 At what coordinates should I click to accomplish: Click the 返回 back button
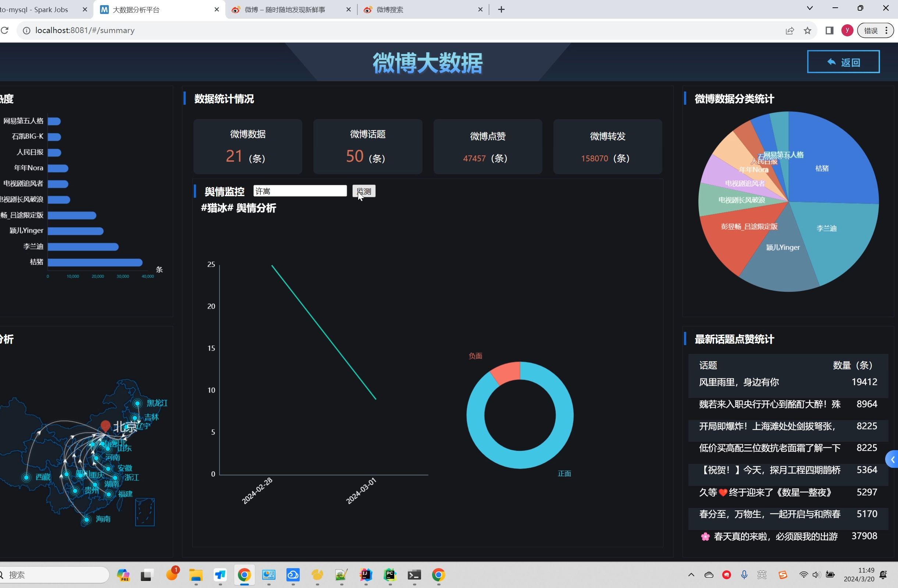[843, 62]
